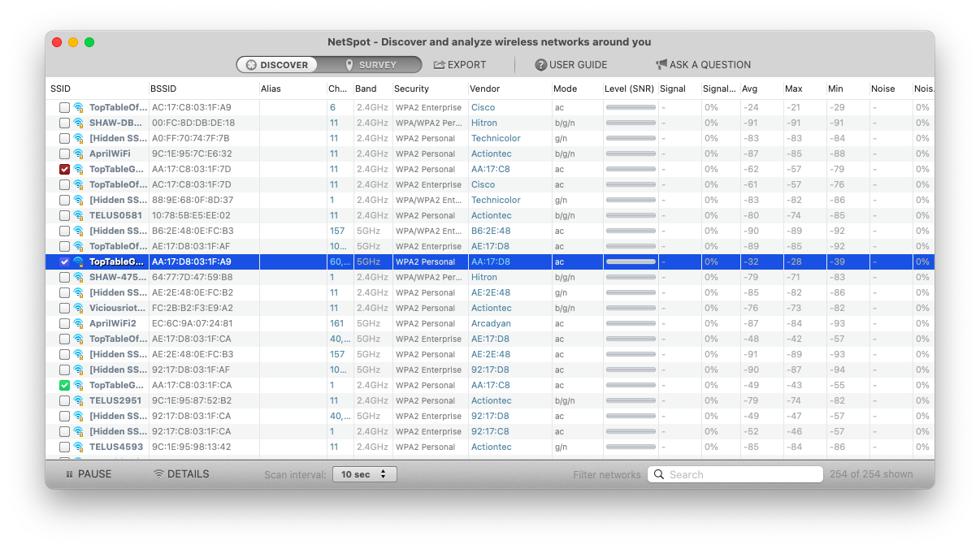Open Scan interval 10 sec dropdown
This screenshot has height=549, width=980.
click(364, 474)
